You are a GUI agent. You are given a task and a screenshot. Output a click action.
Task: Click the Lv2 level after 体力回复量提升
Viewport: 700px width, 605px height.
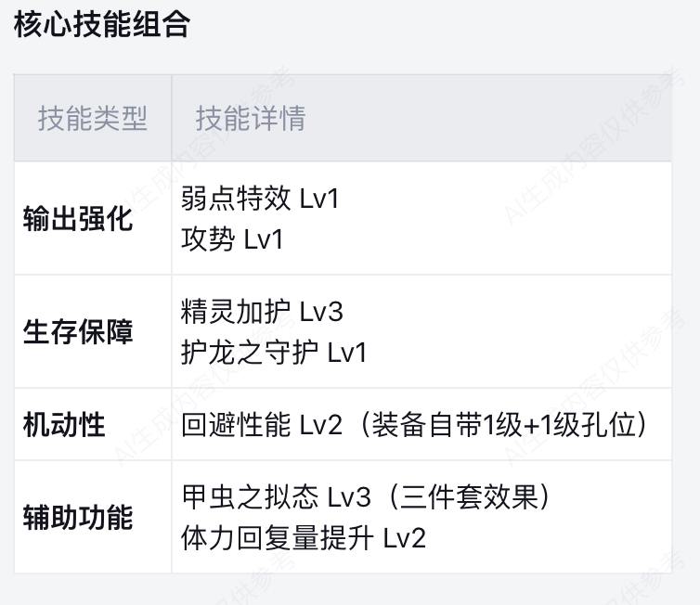point(405,538)
